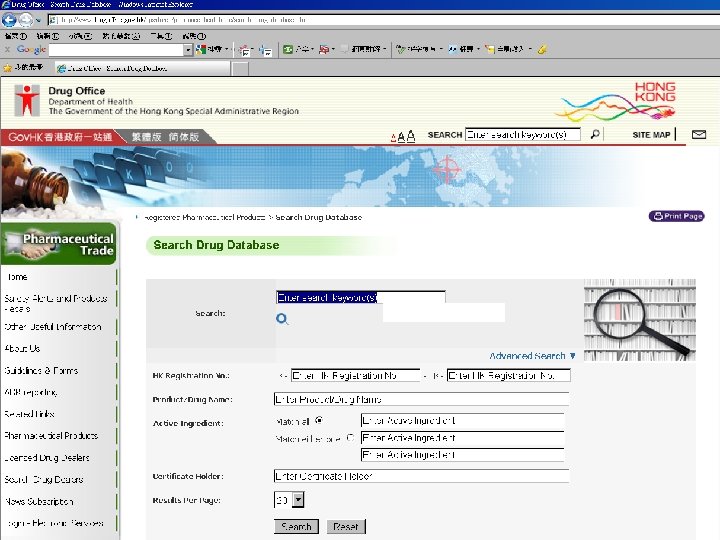The width and height of the screenshot is (720, 540).
Task: Click the Search button below the form
Action: (296, 527)
